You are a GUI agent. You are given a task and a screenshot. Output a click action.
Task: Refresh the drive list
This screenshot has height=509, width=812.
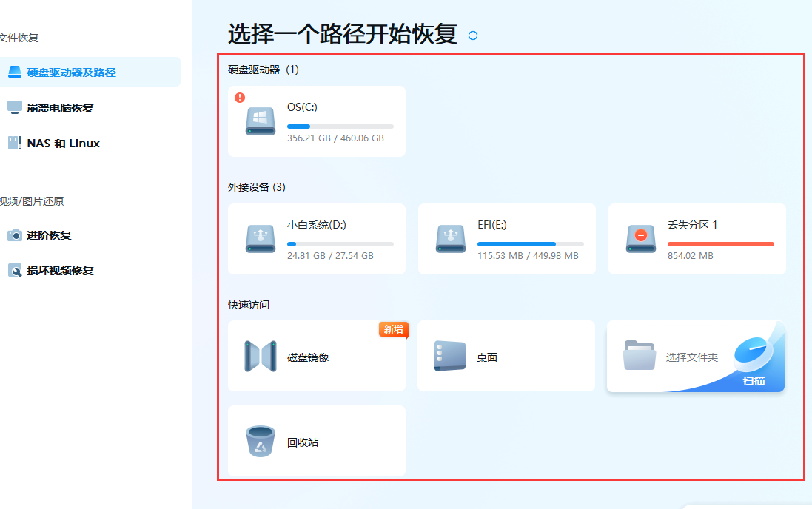(473, 35)
